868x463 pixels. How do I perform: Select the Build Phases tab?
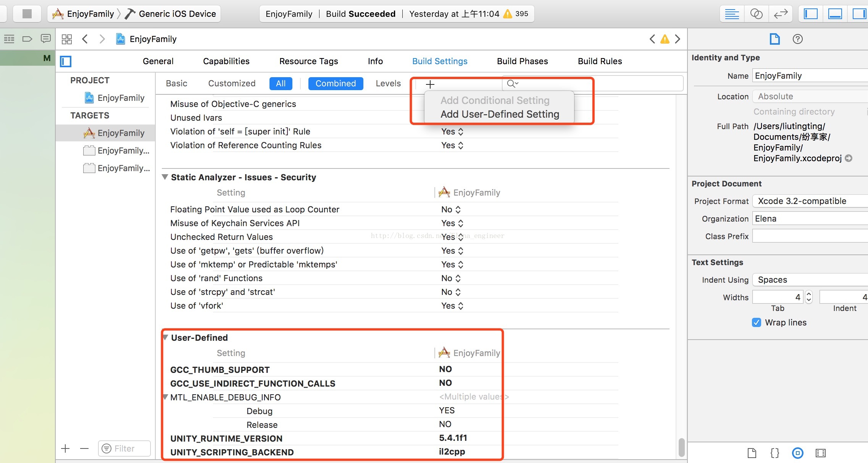pyautogui.click(x=522, y=61)
